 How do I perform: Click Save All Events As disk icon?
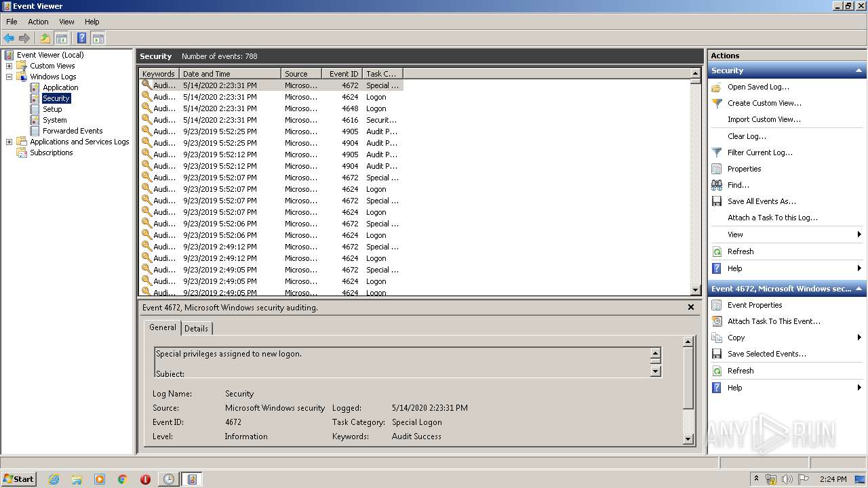click(717, 201)
